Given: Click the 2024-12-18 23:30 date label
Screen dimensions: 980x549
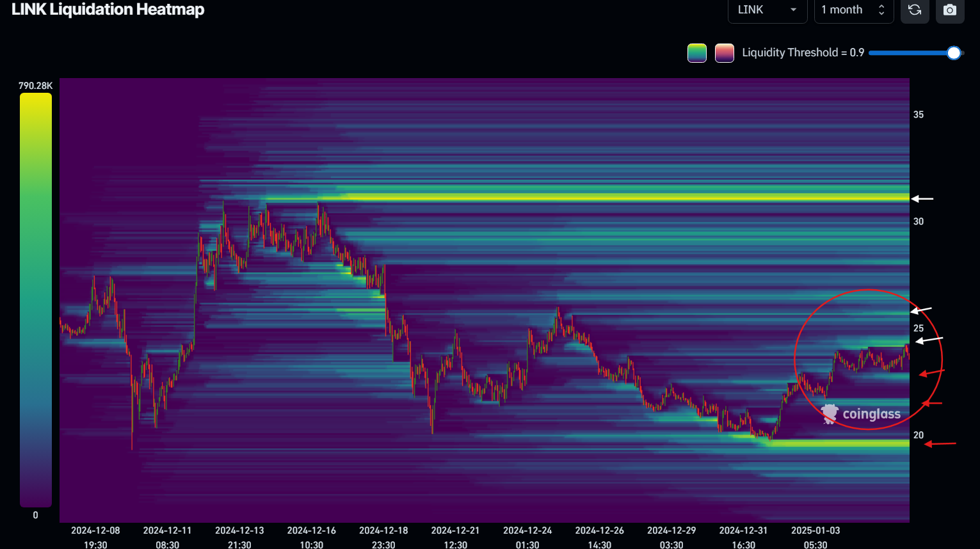Looking at the screenshot, I should [x=383, y=537].
